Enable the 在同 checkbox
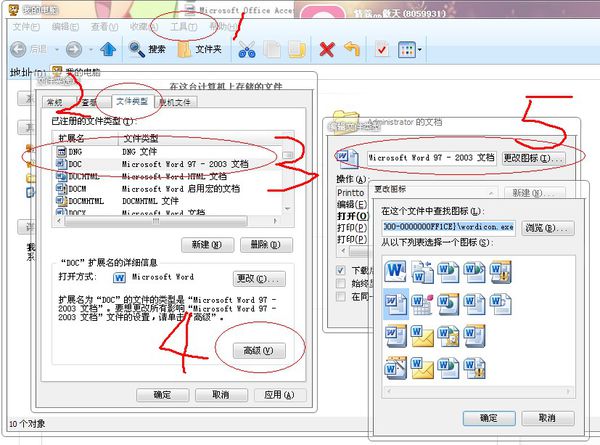 [341, 297]
